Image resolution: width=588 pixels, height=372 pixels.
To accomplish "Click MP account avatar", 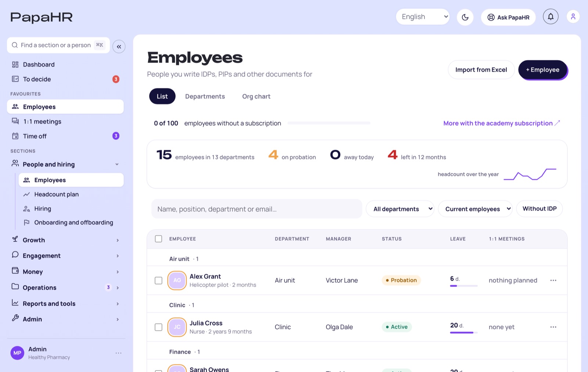I will (17, 353).
